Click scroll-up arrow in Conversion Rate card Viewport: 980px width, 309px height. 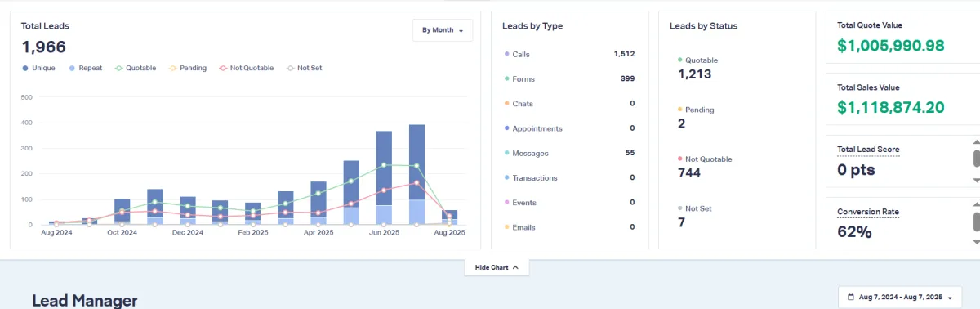(975, 204)
